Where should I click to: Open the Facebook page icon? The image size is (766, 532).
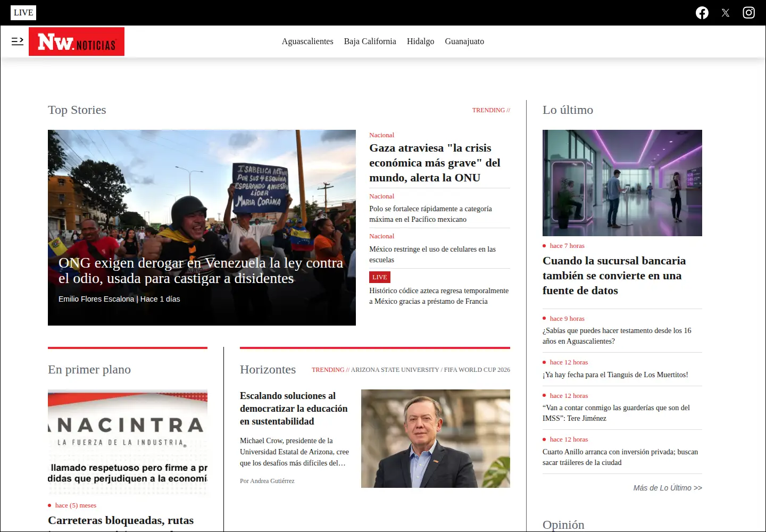tap(702, 13)
